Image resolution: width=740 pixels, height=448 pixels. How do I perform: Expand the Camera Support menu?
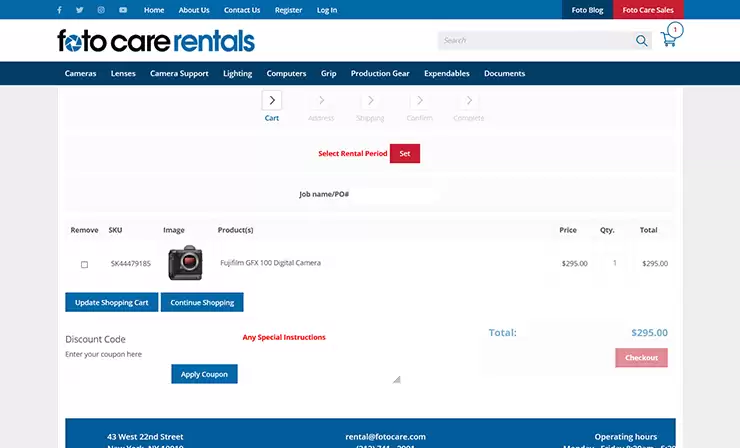pyautogui.click(x=179, y=74)
